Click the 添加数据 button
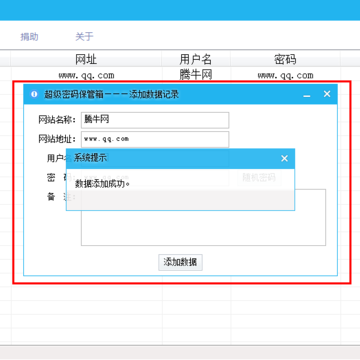This screenshot has width=360, height=360. (x=180, y=262)
